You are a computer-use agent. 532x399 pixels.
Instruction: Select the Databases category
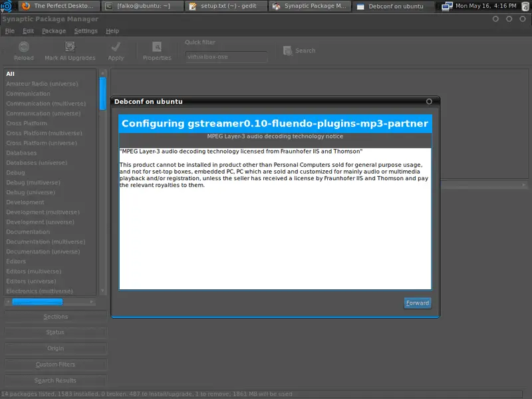[51, 153]
